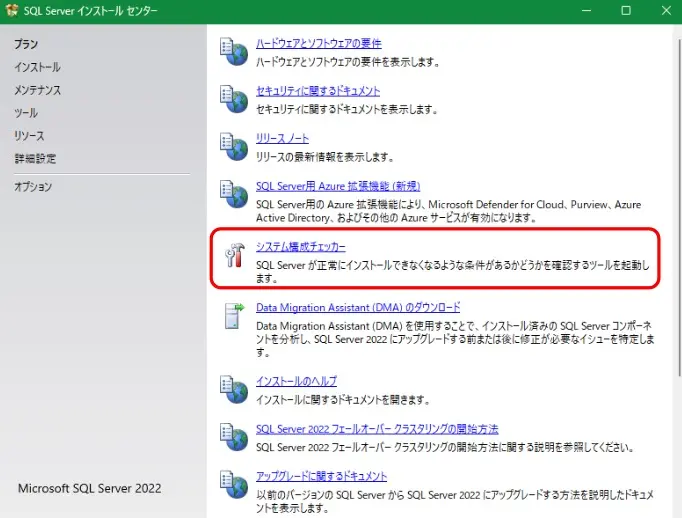
Task: Click description リリースの最新情報を表示します。
Action: click(324, 157)
